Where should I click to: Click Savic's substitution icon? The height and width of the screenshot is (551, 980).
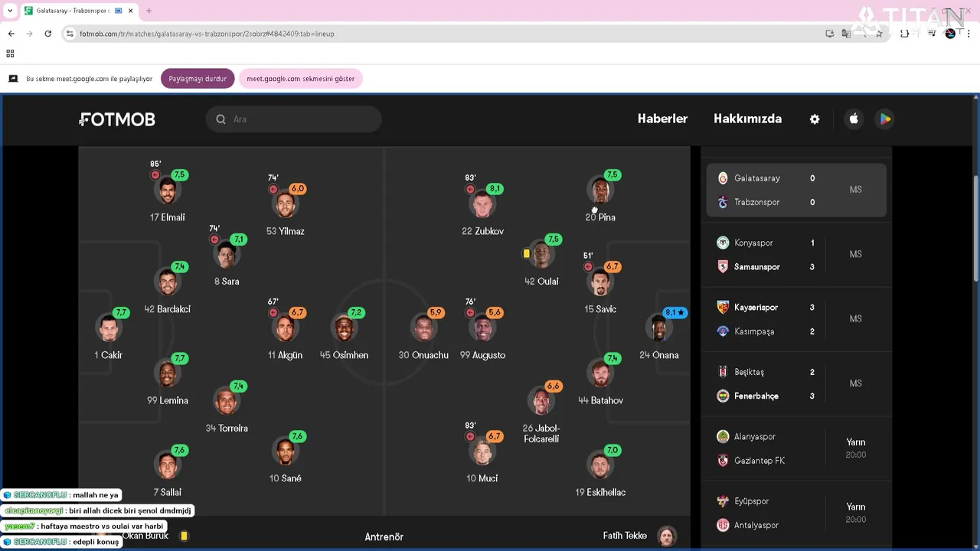click(588, 267)
